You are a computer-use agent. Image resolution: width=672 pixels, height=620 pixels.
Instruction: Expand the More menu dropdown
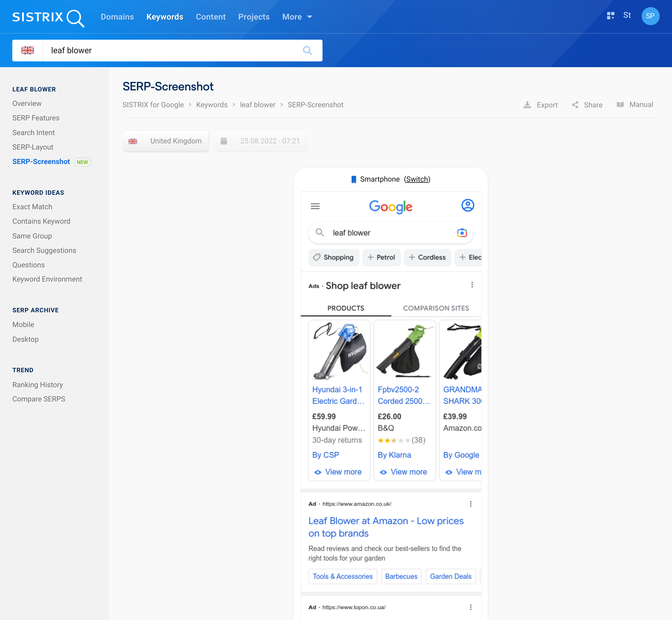coord(297,17)
